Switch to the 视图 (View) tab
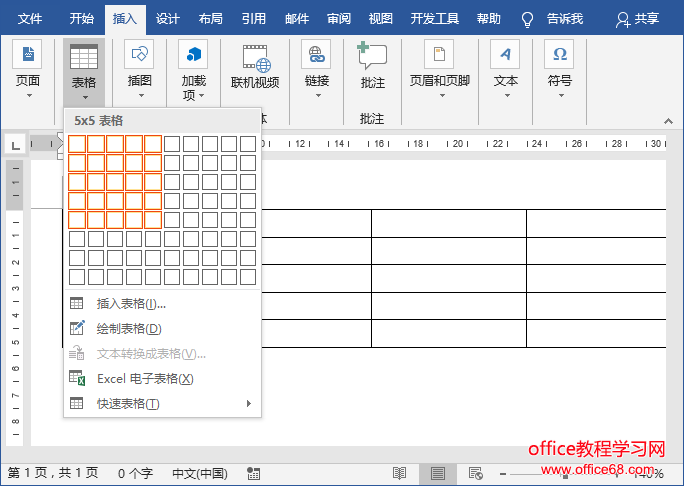Image resolution: width=684 pixels, height=486 pixels. pos(381,19)
